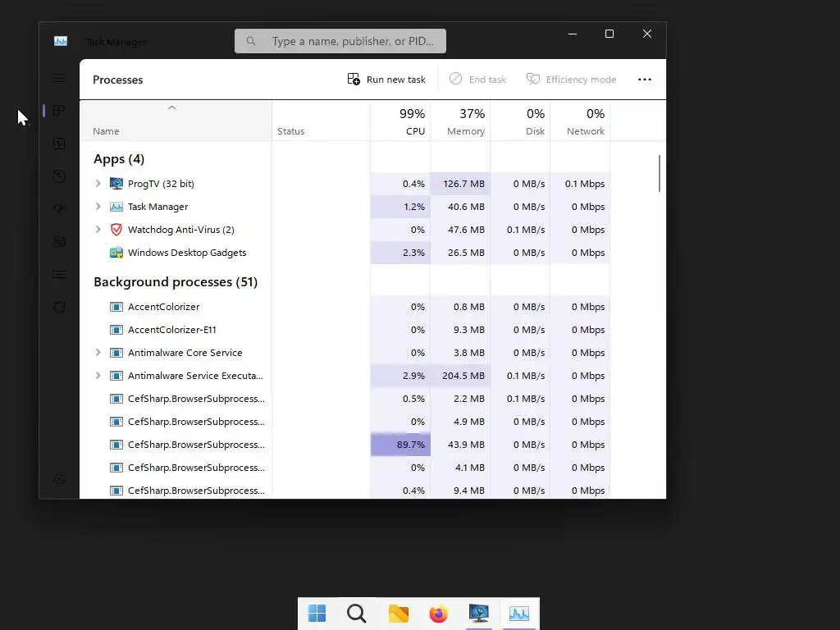
Task: Minimize the Task Manager window
Action: point(572,34)
